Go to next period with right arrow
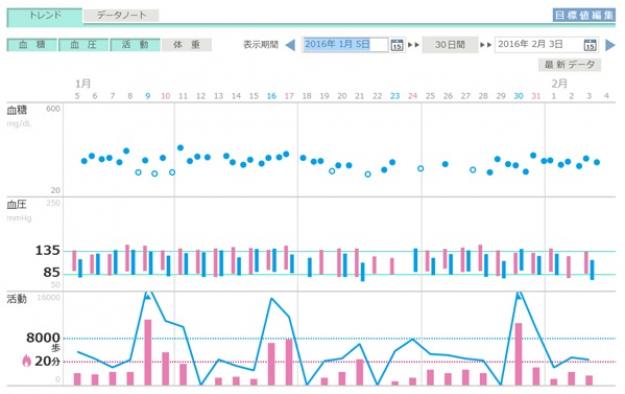The image size is (625, 394). coord(610,45)
